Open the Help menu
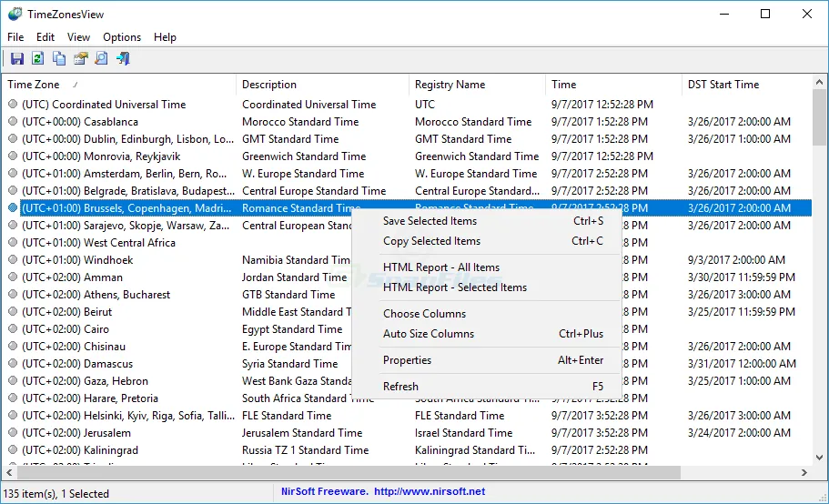This screenshot has width=829, height=504. [x=165, y=37]
